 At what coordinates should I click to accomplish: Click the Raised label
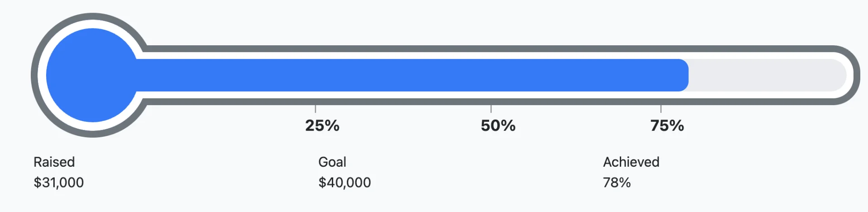pos(54,162)
